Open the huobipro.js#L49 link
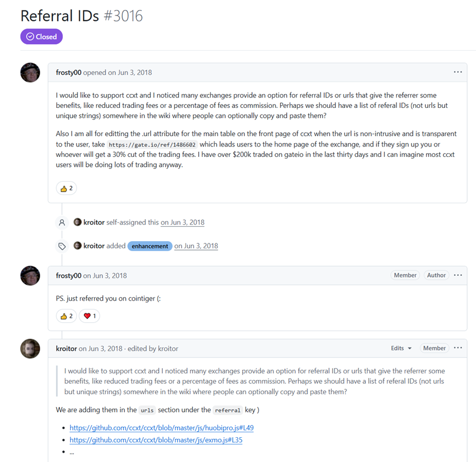Viewport: 476px width, 462px height. [161, 428]
